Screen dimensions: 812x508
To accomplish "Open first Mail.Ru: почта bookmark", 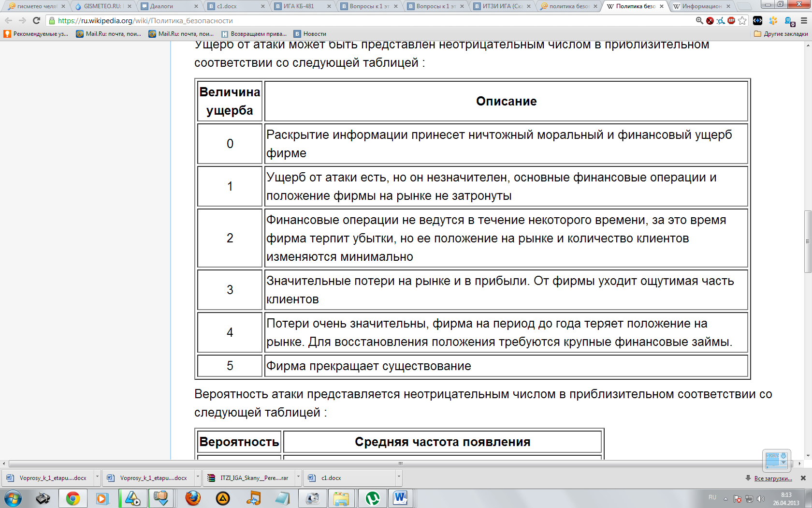I will [x=109, y=34].
